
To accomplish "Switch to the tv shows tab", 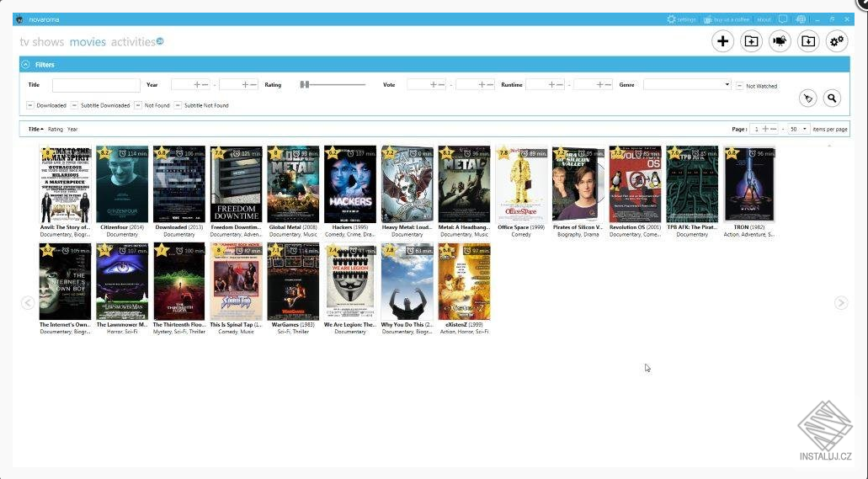I will pos(42,42).
